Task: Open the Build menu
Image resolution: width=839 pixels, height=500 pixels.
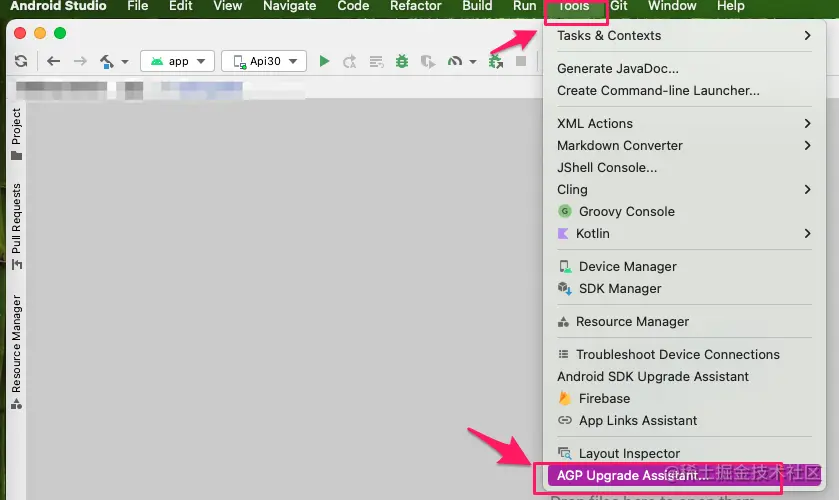Action: click(477, 6)
